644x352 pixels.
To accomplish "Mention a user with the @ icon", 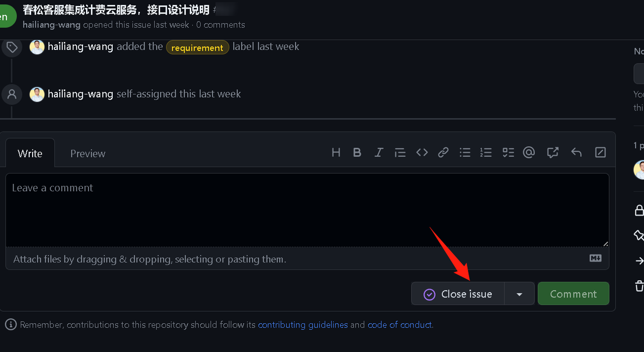I will pos(529,153).
